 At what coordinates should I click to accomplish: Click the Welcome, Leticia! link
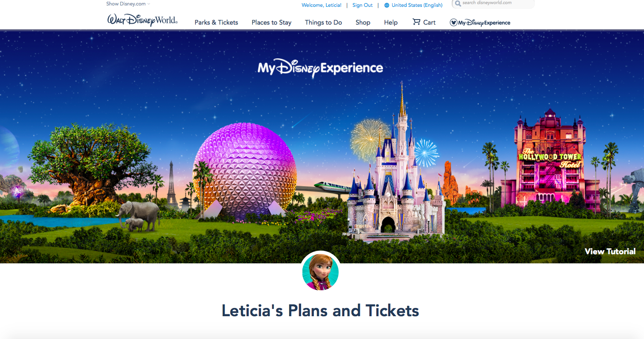click(322, 5)
